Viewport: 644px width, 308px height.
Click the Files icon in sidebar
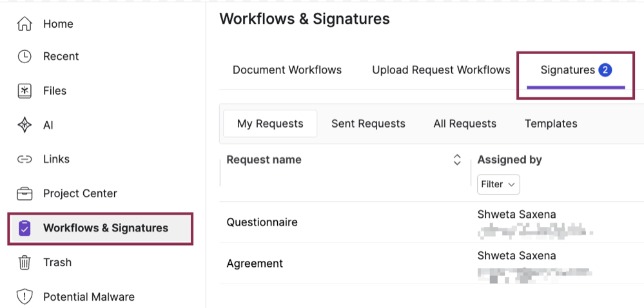point(24,91)
